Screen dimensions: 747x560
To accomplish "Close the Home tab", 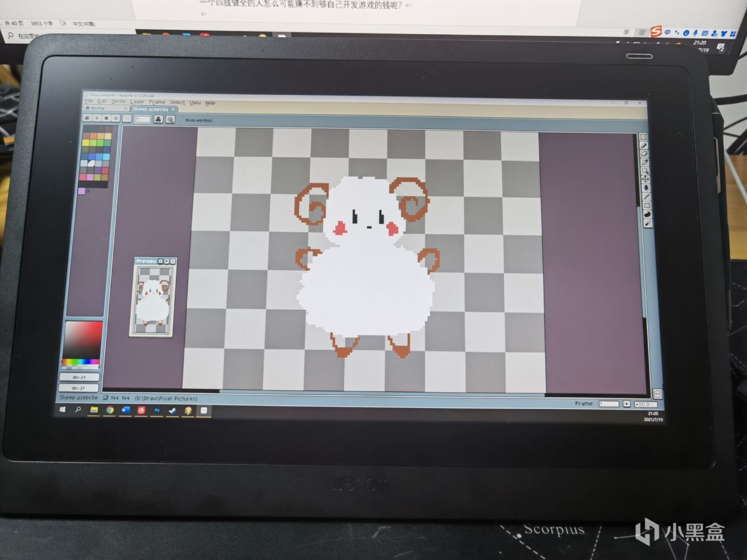I will [126, 108].
